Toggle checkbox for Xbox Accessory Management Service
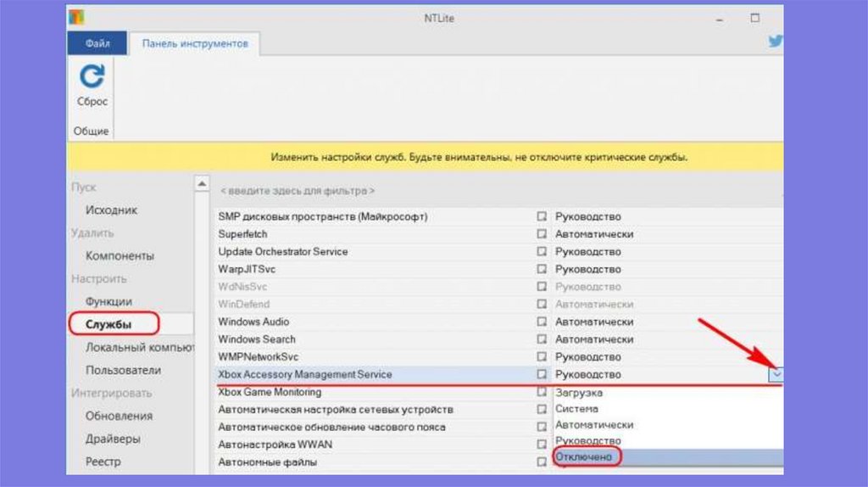 542,374
